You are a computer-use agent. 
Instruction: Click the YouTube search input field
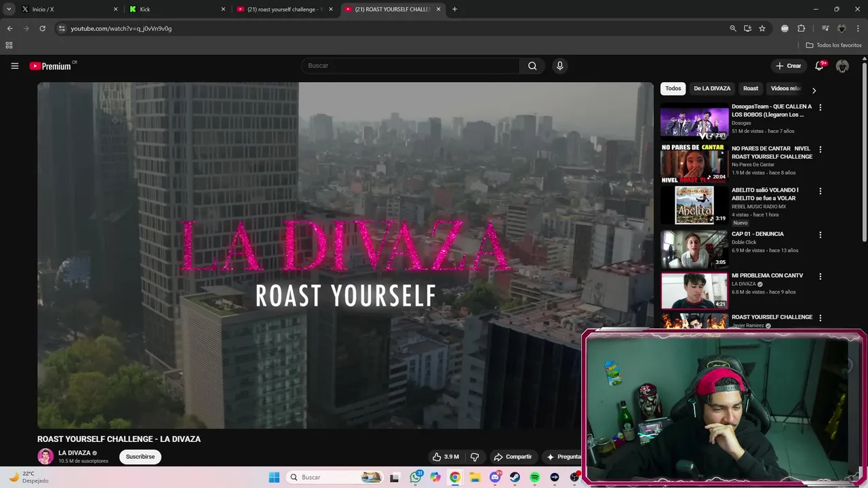pos(410,66)
